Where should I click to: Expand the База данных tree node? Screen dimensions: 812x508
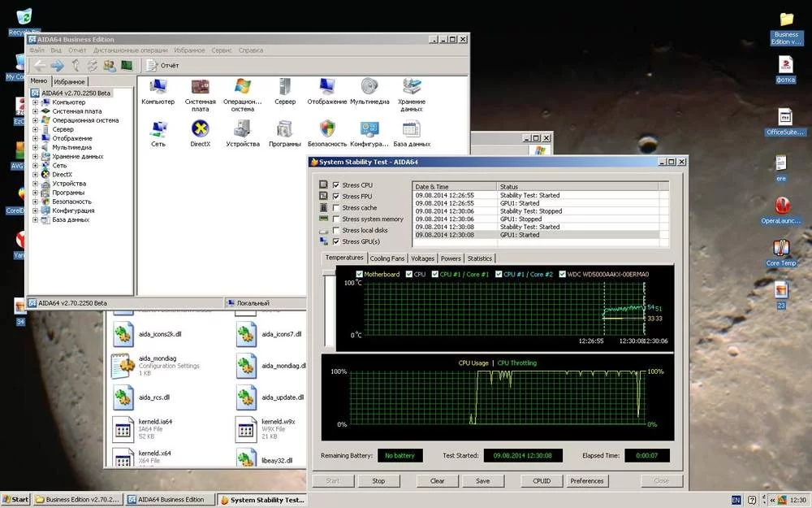[36, 219]
